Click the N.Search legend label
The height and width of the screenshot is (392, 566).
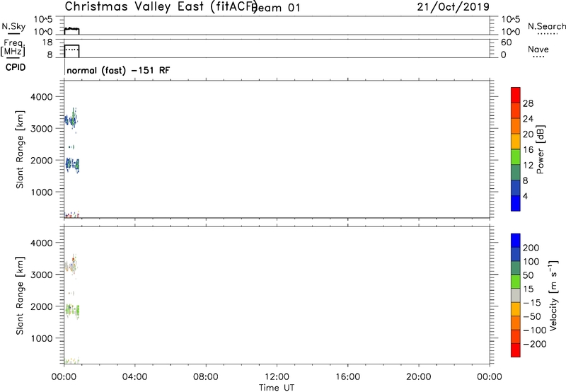(x=546, y=26)
